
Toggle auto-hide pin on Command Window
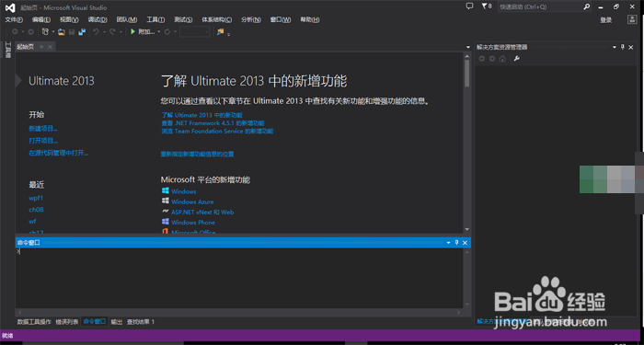tap(456, 243)
